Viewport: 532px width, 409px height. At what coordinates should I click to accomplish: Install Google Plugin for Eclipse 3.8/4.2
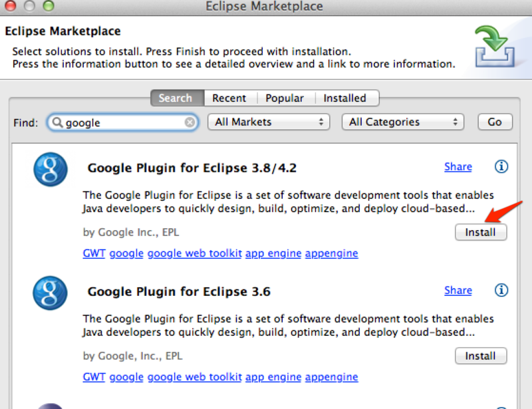(481, 233)
